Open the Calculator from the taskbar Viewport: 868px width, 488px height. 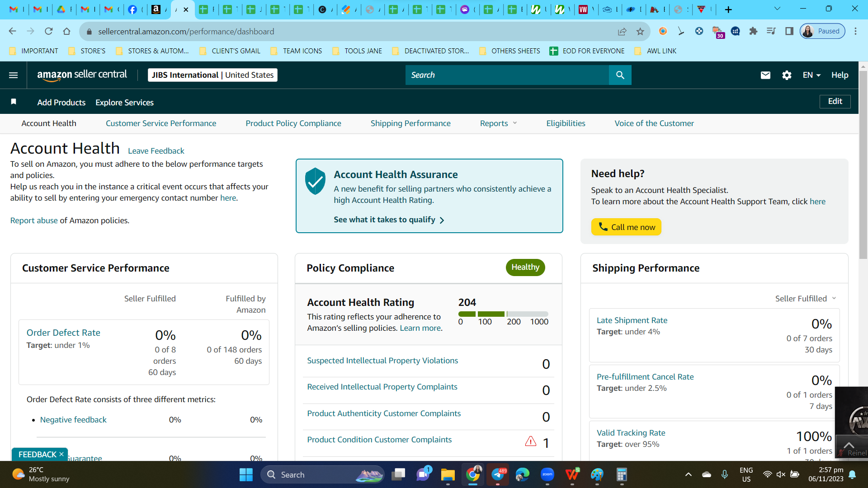pyautogui.click(x=622, y=474)
